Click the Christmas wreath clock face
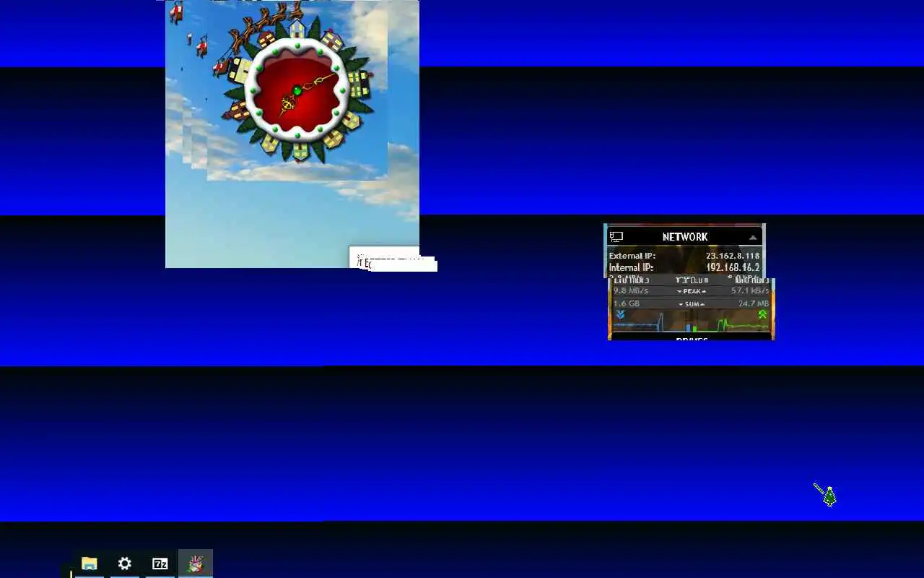Image resolution: width=924 pixels, height=578 pixels. click(x=297, y=90)
